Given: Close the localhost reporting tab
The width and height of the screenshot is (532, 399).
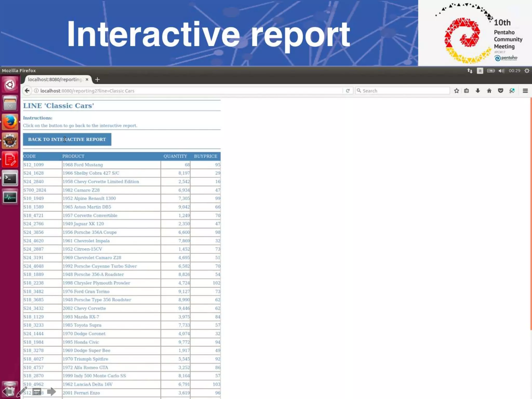Looking at the screenshot, I should 87,79.
